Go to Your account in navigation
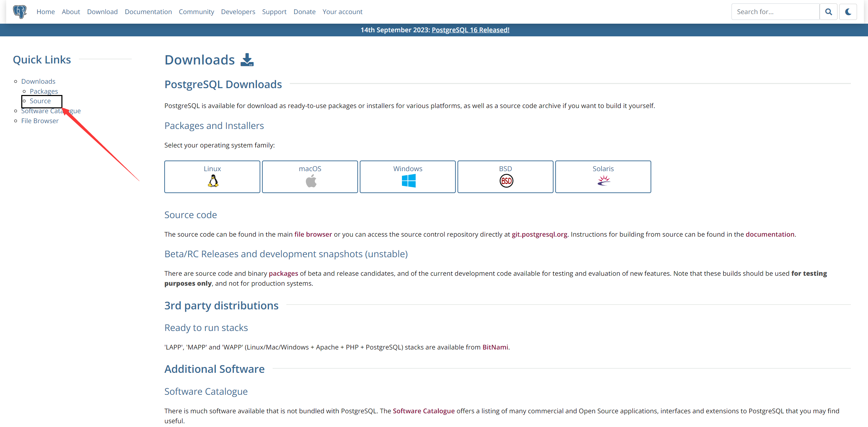This screenshot has width=868, height=427. pyautogui.click(x=342, y=12)
